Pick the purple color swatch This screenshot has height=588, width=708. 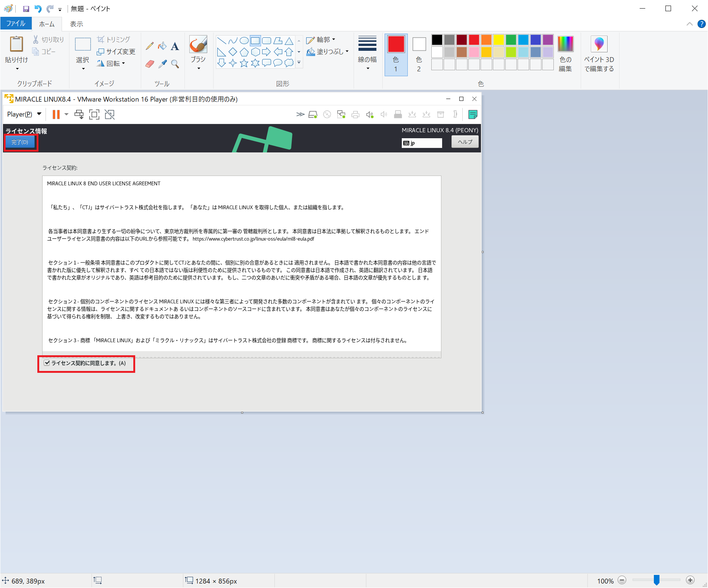(548, 40)
